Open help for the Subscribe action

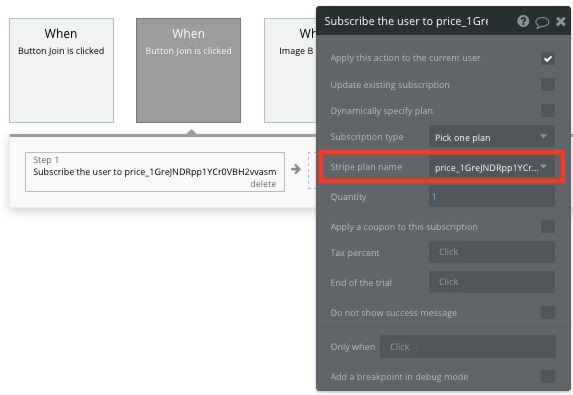pyautogui.click(x=523, y=21)
